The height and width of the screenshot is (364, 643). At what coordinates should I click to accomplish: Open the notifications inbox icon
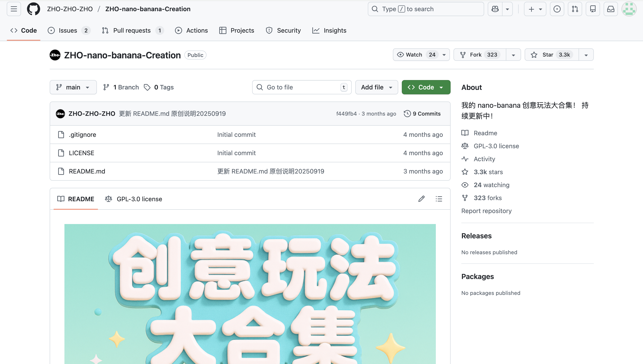coord(611,9)
